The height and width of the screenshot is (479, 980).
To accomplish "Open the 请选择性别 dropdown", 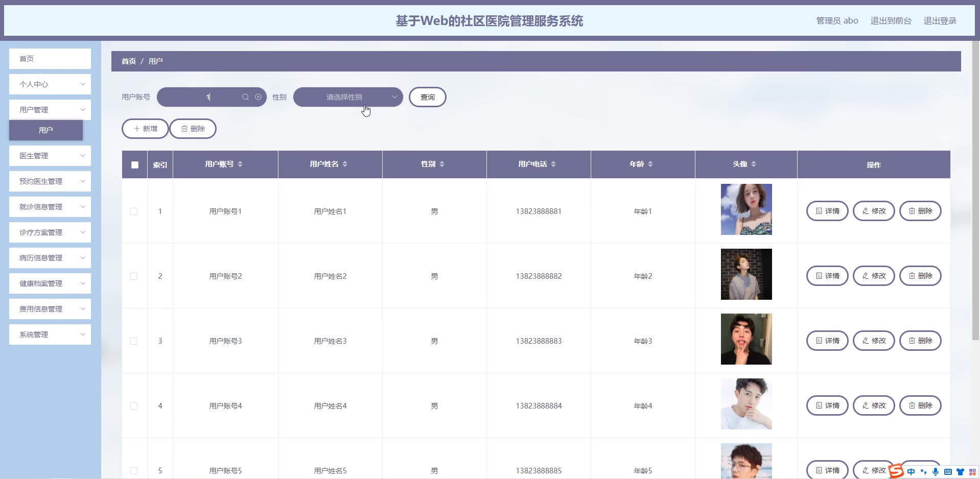I will (x=348, y=97).
